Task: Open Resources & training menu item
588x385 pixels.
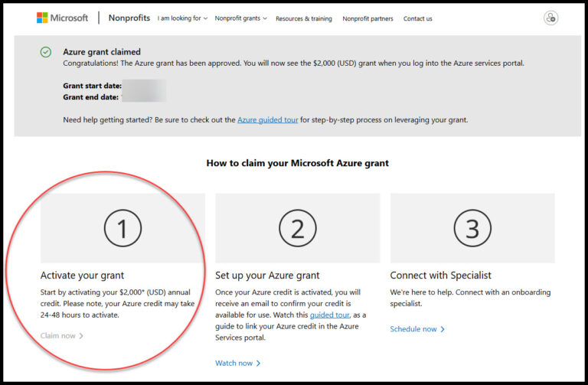Action: pos(304,18)
